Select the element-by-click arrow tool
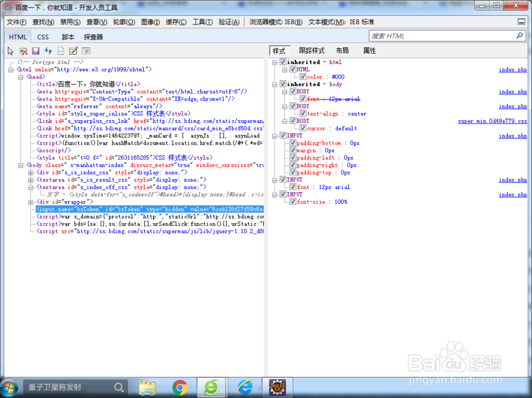Viewport: 532px width, 398px height. coord(11,51)
